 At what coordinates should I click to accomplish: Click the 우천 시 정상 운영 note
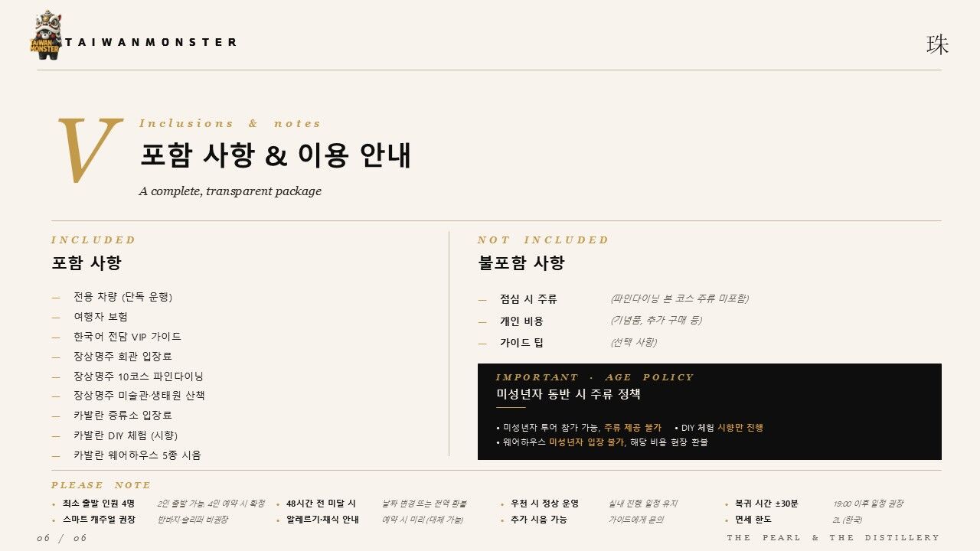point(544,504)
